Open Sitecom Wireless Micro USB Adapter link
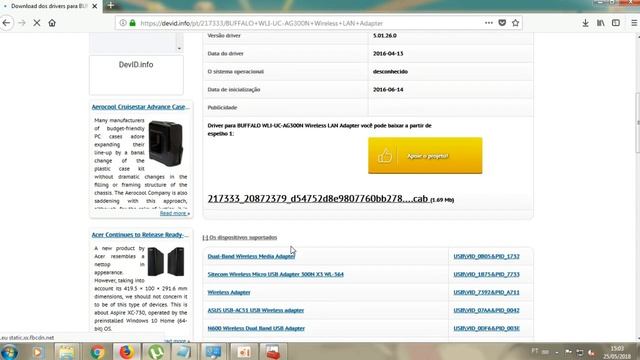The width and height of the screenshot is (640, 360). 276,274
